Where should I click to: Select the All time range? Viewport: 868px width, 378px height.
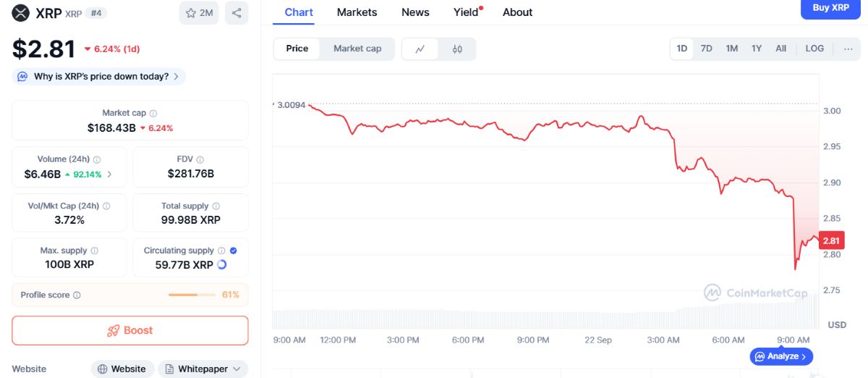point(781,49)
